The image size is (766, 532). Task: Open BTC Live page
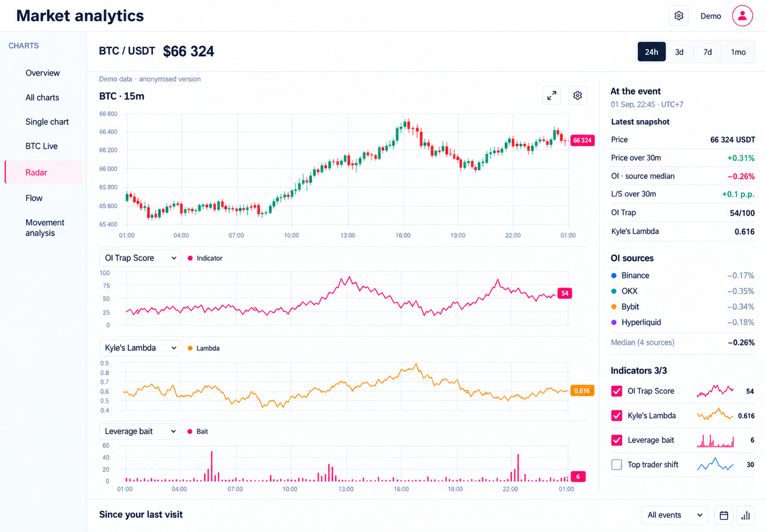(x=41, y=146)
